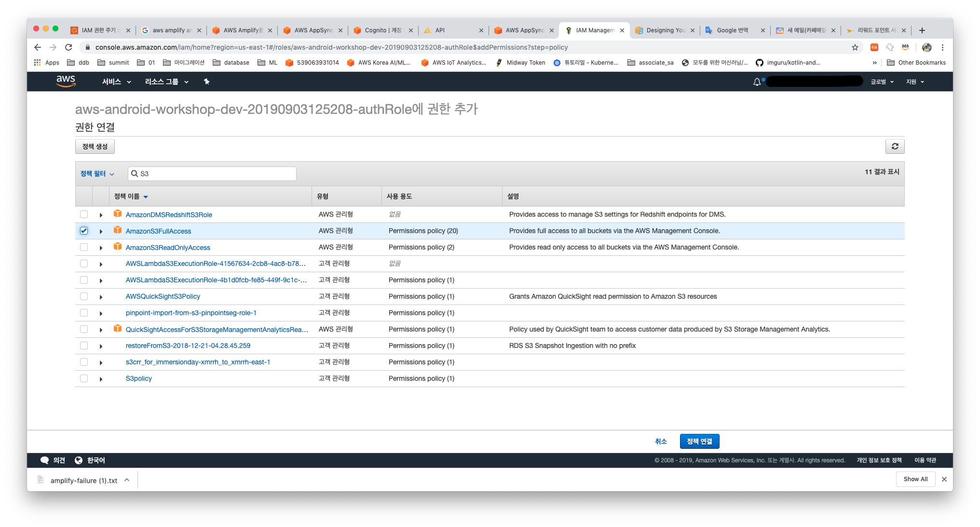Click the imguru/kotlin-and GitHub bookmark
Screen dimensions: 980x527
coord(788,62)
